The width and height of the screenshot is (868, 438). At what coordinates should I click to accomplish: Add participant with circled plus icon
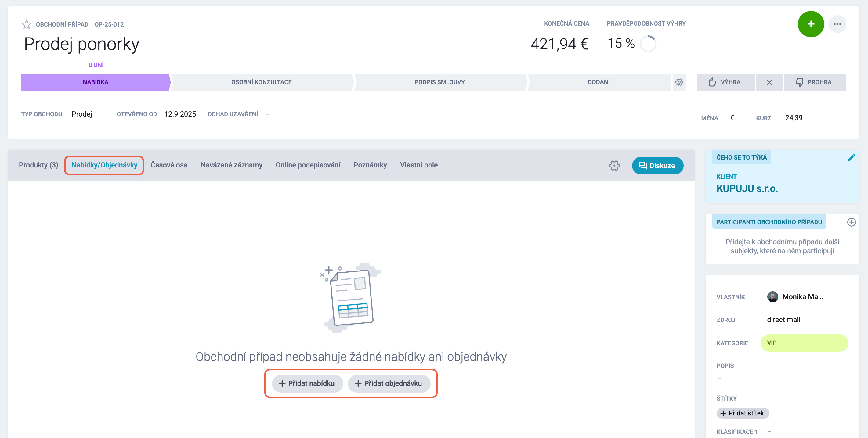pos(851,222)
